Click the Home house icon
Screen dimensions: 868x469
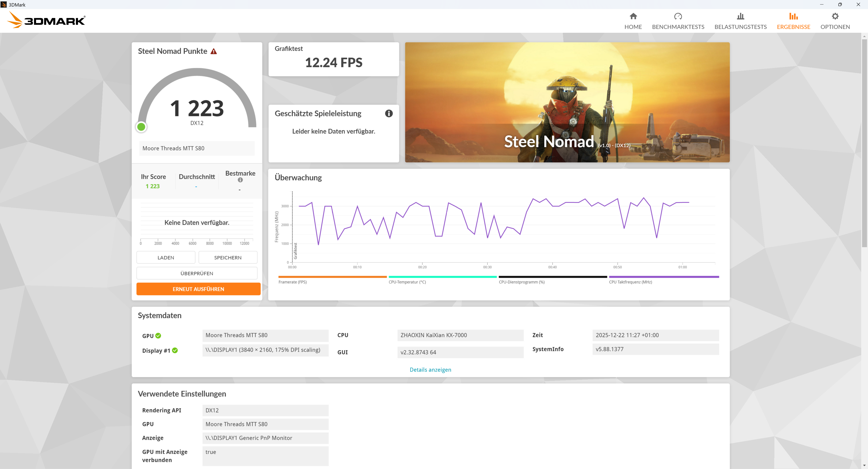tap(633, 16)
